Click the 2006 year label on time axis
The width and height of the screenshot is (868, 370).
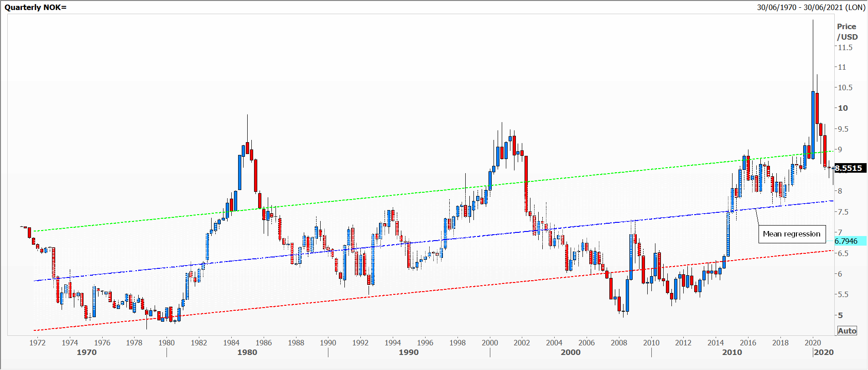pyautogui.click(x=587, y=343)
